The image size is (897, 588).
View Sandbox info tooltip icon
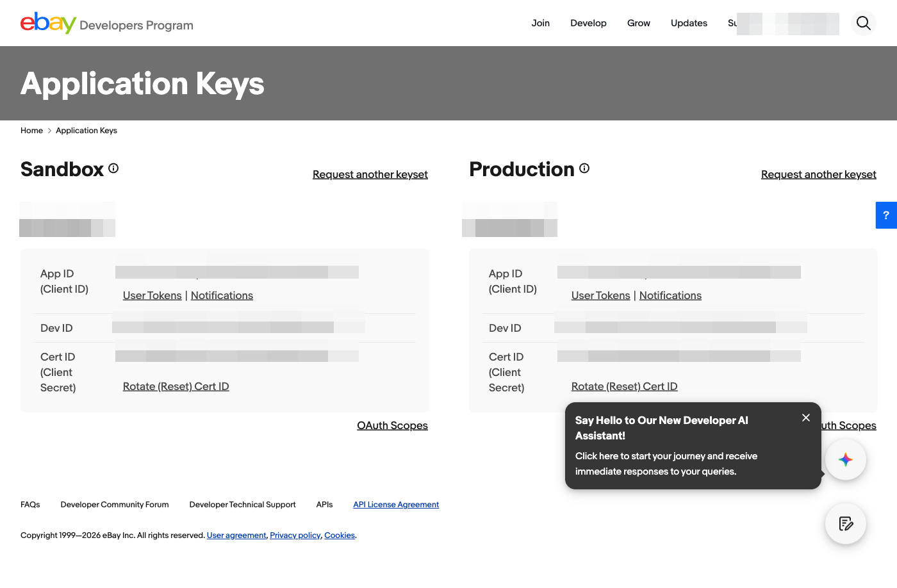pos(113,168)
